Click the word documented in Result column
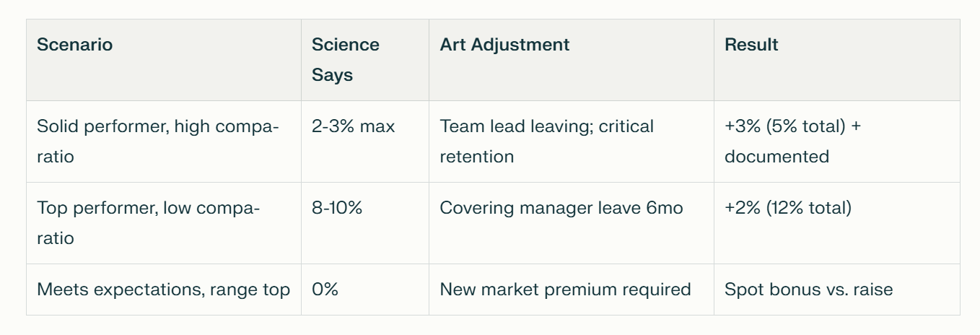Screen dimensions: 980x335 click(776, 157)
